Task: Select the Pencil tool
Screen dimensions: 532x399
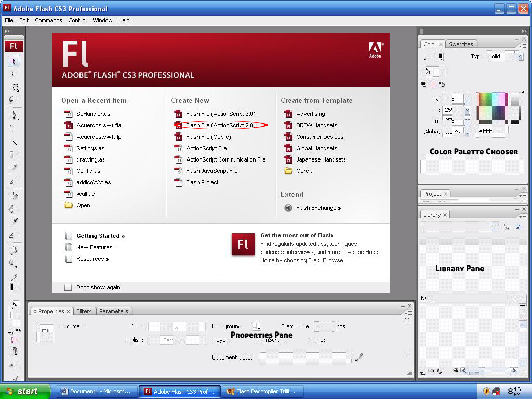Action: pos(14,168)
